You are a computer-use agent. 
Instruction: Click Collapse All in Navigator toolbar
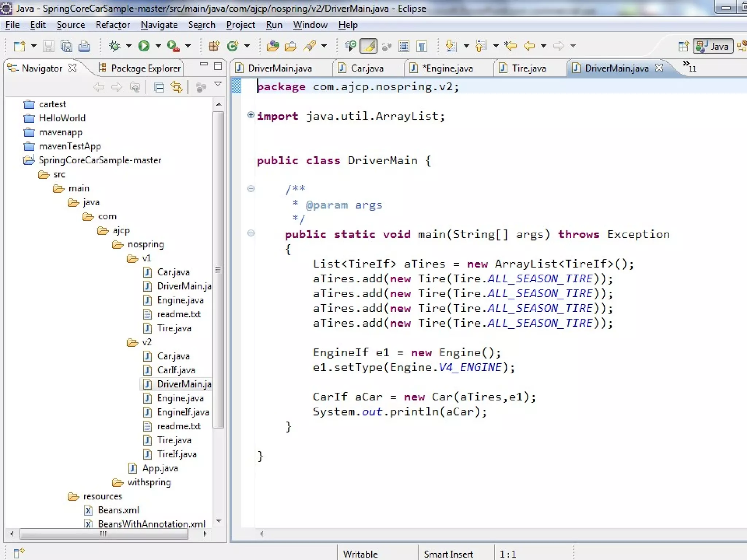159,87
